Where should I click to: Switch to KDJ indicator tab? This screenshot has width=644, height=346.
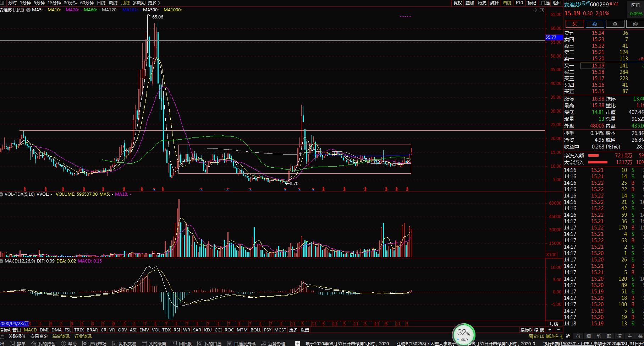pyautogui.click(x=208, y=330)
